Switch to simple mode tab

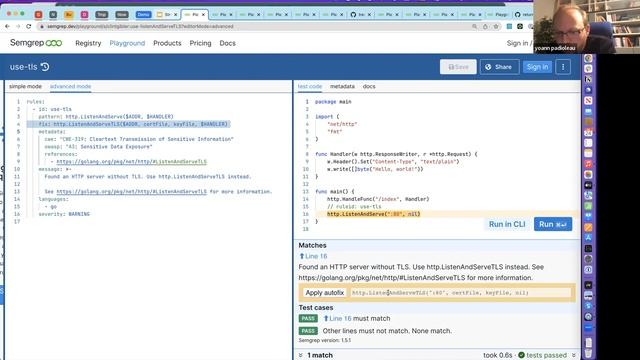click(25, 86)
